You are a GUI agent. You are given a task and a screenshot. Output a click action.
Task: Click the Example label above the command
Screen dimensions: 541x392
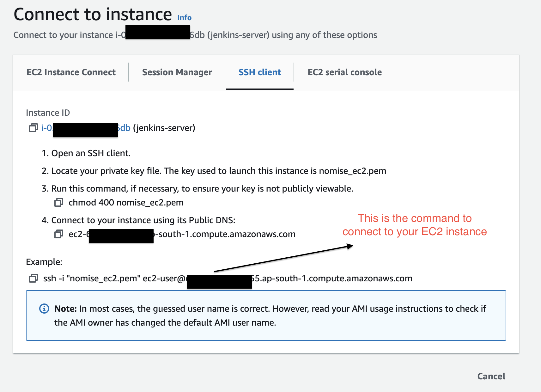(x=44, y=262)
